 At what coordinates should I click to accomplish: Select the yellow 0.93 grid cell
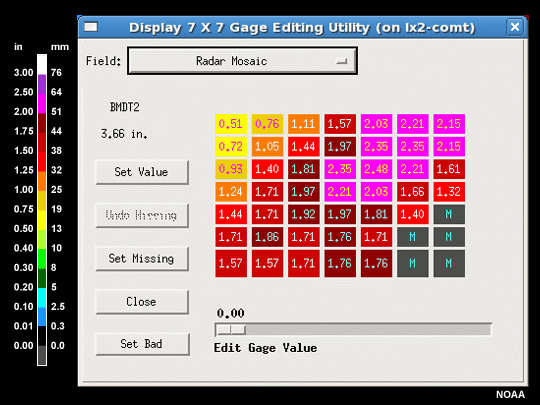pyautogui.click(x=231, y=169)
